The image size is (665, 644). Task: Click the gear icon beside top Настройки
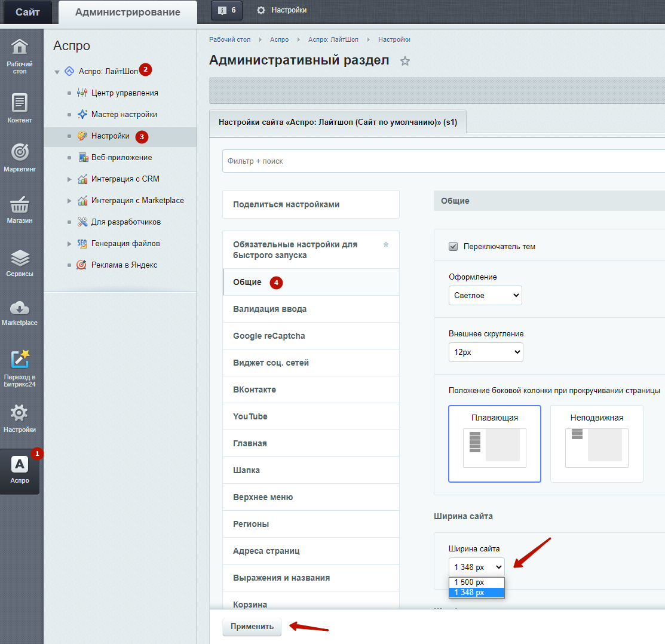tap(261, 10)
